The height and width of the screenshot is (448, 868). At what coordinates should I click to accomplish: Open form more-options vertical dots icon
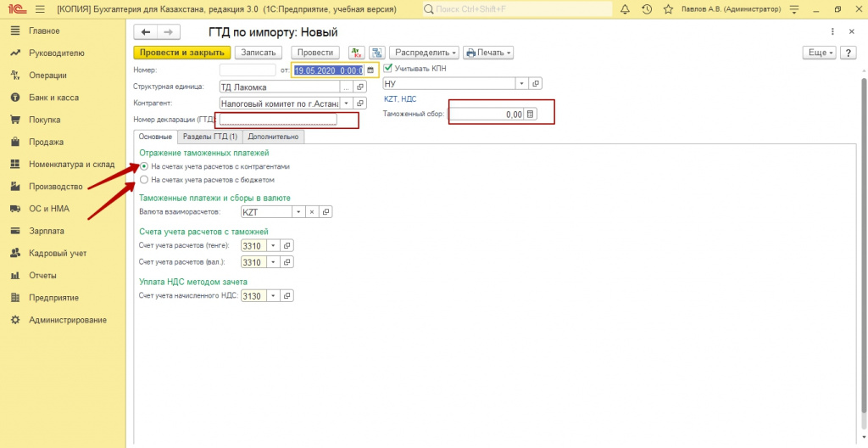click(832, 32)
